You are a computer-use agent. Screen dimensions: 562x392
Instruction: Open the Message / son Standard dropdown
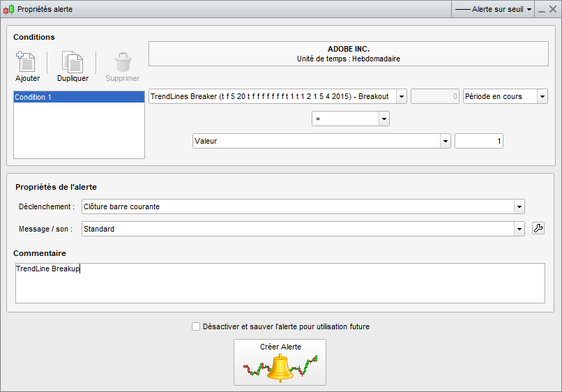(519, 229)
